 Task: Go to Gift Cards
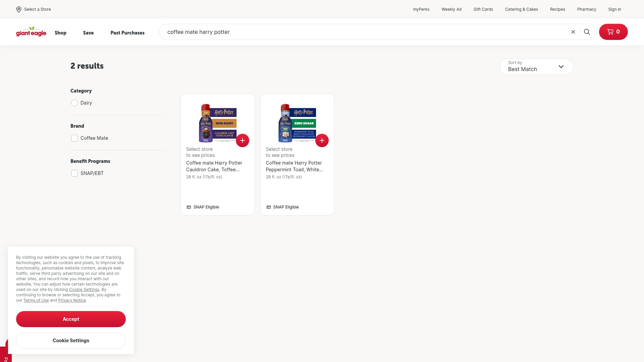pyautogui.click(x=483, y=9)
